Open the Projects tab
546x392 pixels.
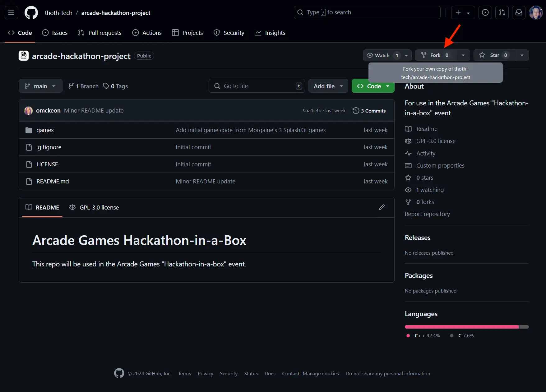187,33
